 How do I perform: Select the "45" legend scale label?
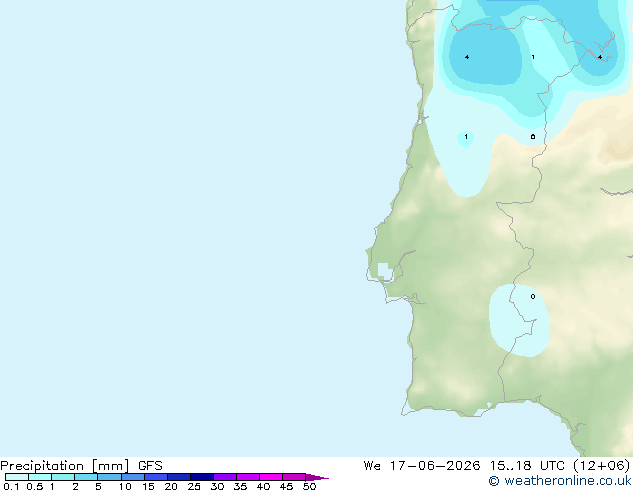286,486
